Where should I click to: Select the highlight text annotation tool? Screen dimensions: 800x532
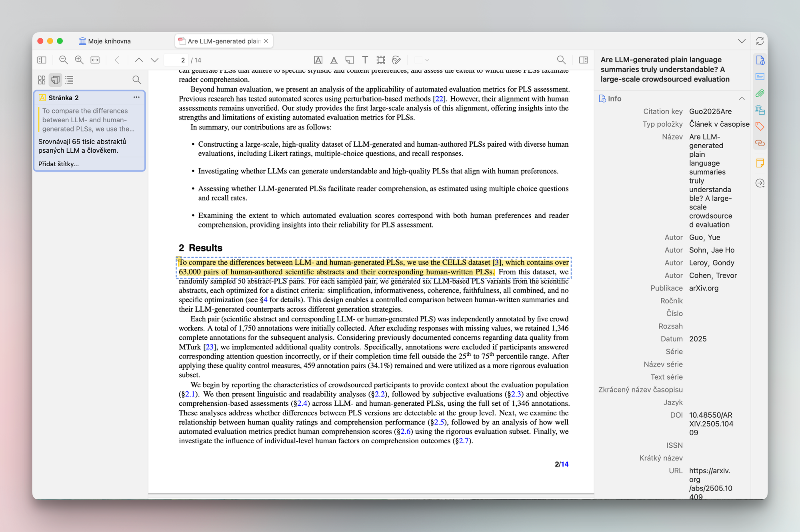tap(318, 60)
